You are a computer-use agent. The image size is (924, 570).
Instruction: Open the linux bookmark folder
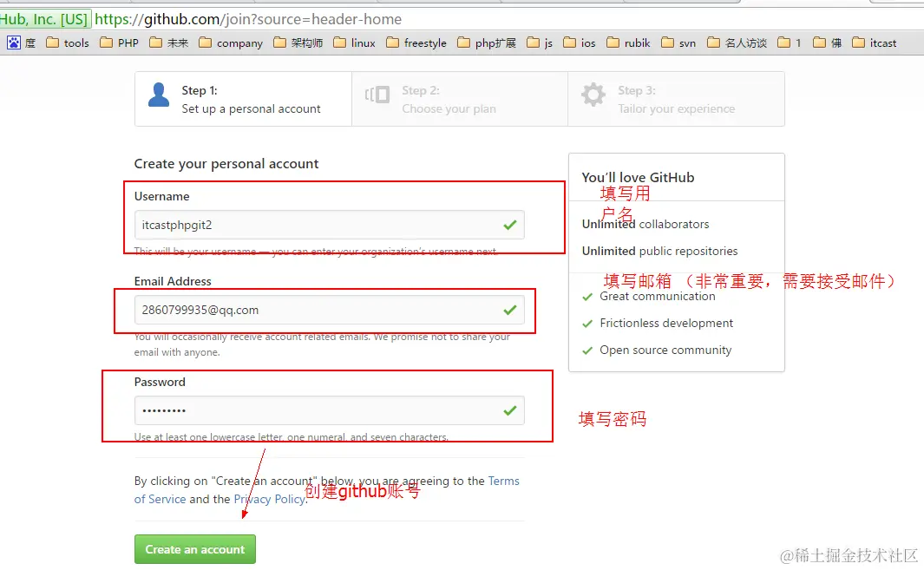click(x=354, y=43)
